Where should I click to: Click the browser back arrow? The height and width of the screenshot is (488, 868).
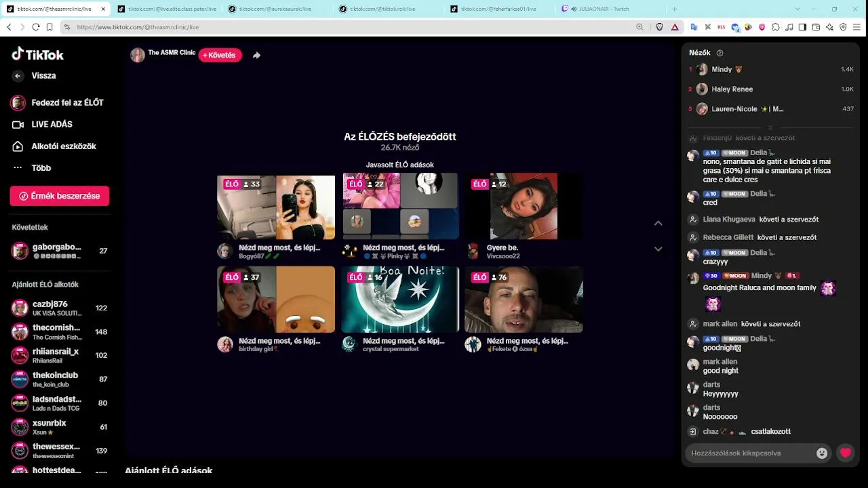pyautogui.click(x=9, y=27)
